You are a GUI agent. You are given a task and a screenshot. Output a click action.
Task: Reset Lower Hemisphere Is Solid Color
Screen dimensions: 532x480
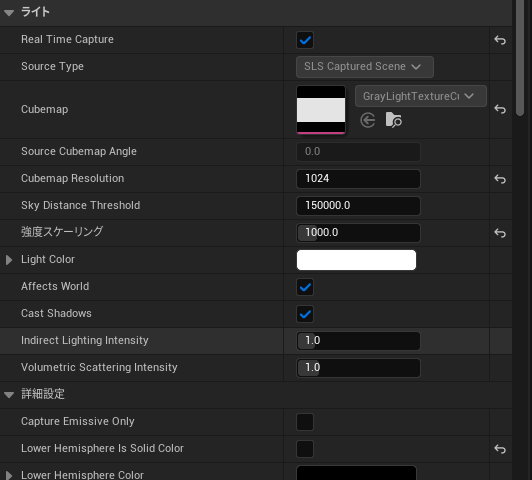(500, 449)
